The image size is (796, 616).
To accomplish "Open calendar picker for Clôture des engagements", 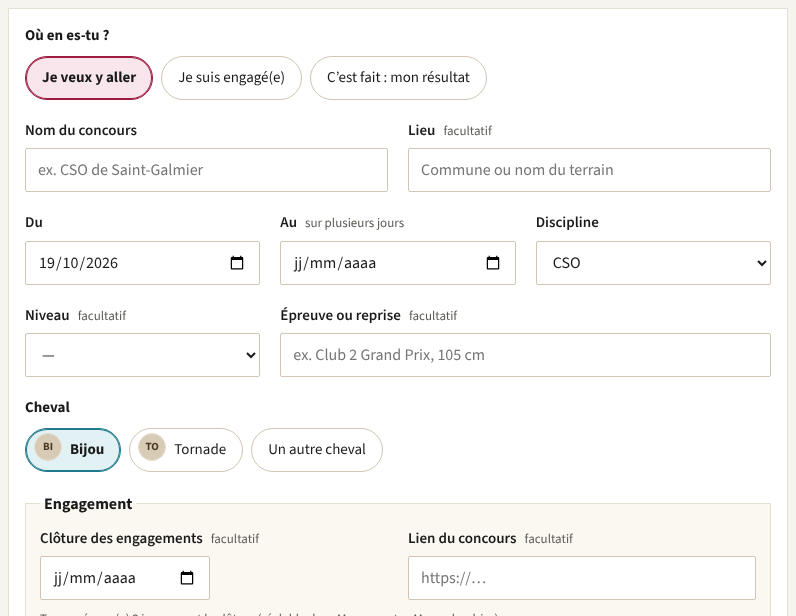I will (x=187, y=577).
